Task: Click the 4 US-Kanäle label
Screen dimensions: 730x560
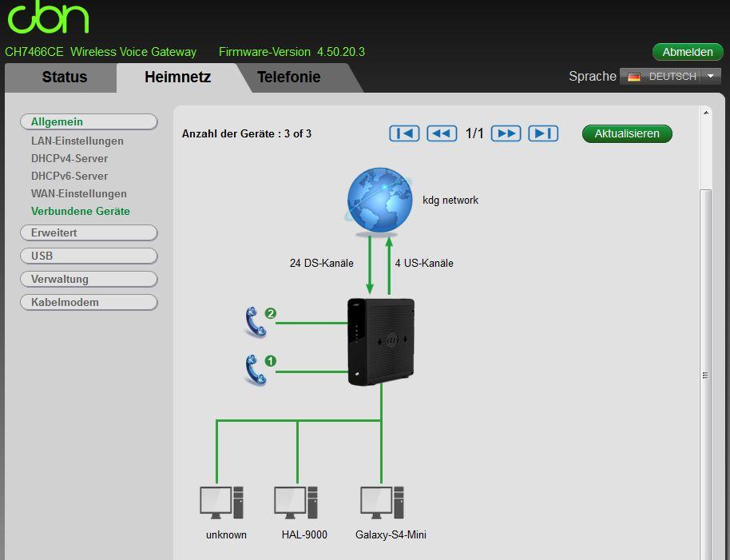Action: pos(424,264)
